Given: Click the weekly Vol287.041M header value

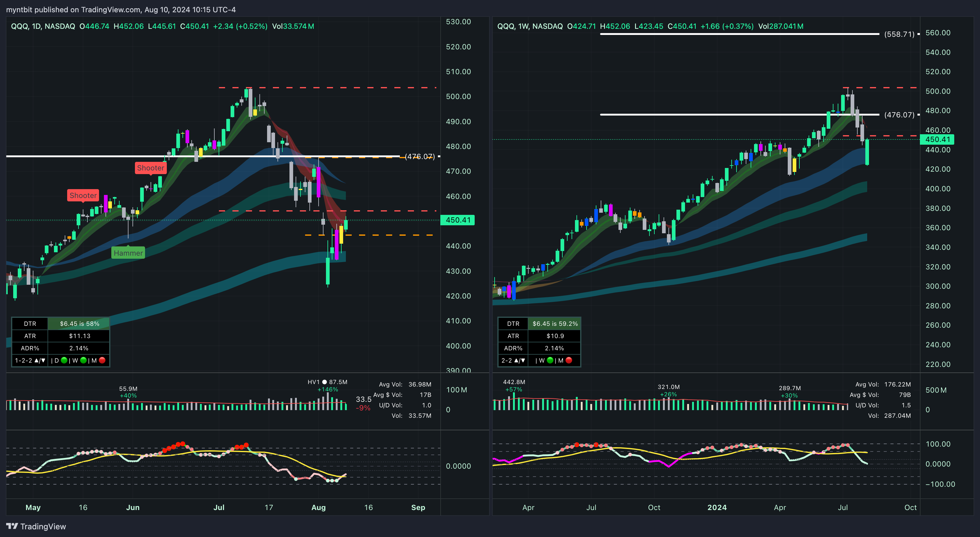Looking at the screenshot, I should click(x=781, y=26).
